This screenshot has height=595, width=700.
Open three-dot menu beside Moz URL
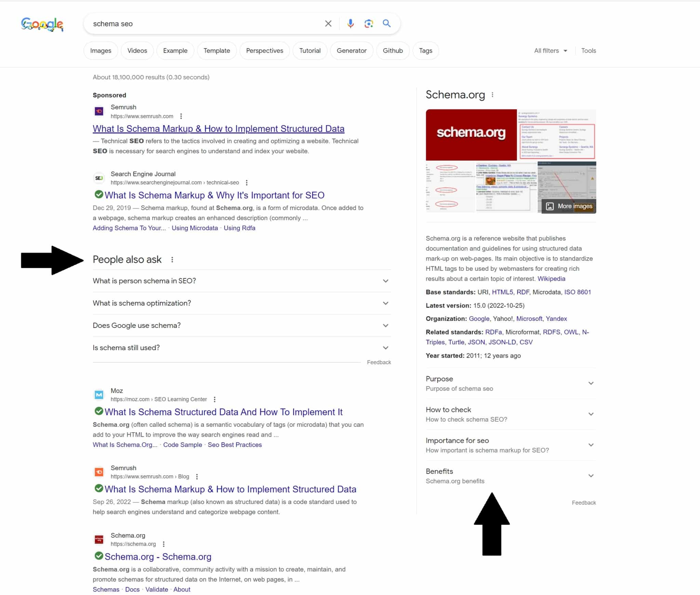215,399
